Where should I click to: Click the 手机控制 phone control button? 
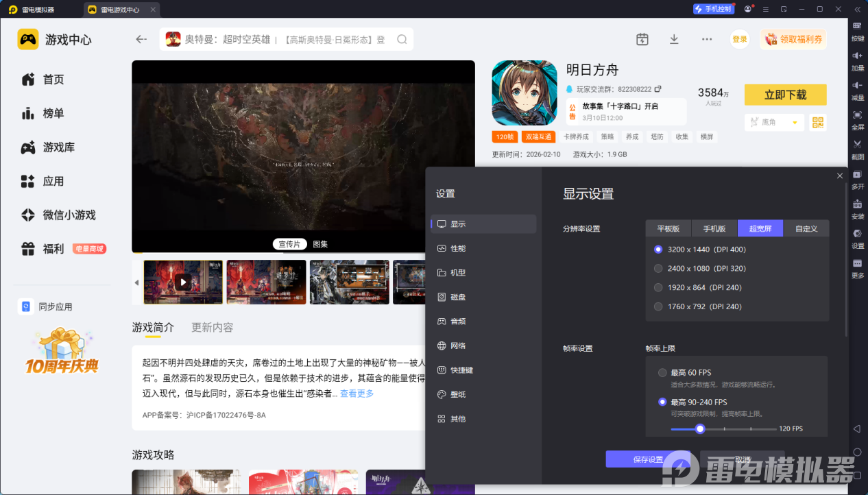point(714,9)
